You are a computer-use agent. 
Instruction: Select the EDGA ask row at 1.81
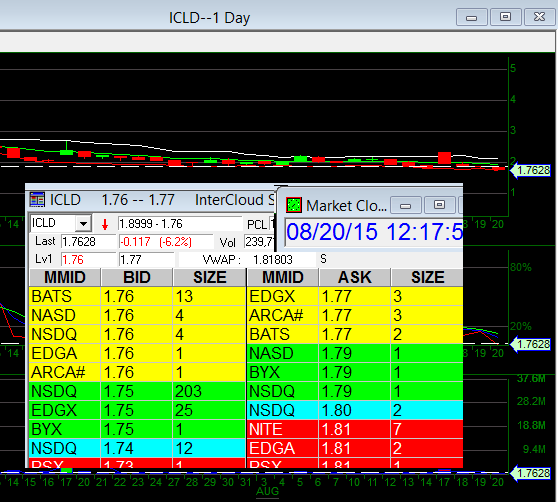(355, 448)
